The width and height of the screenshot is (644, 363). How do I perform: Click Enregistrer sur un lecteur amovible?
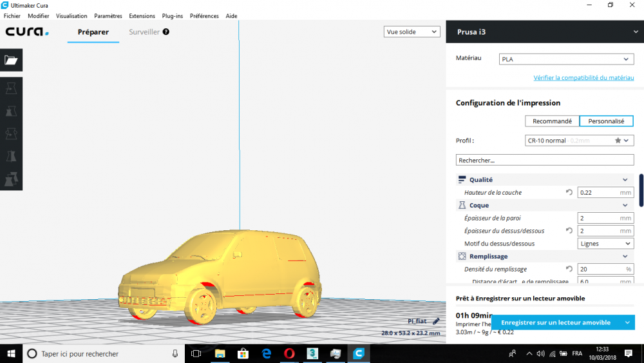click(x=556, y=322)
